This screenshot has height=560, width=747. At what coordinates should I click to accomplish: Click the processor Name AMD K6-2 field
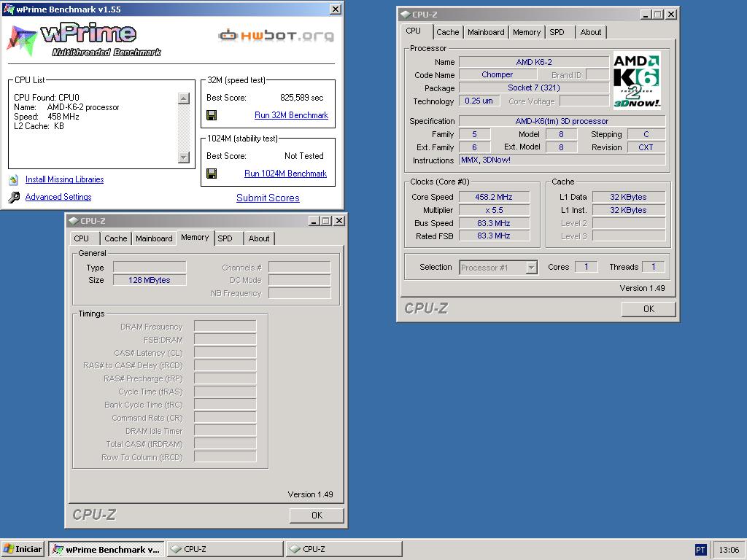coord(533,63)
